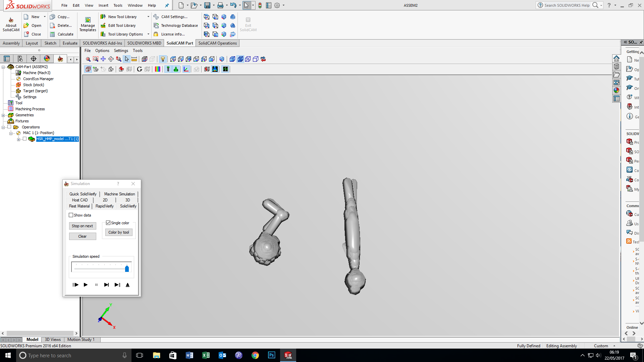The image size is (644, 362).
Task: Click the zoom window magnifier icon
Action: click(x=96, y=59)
